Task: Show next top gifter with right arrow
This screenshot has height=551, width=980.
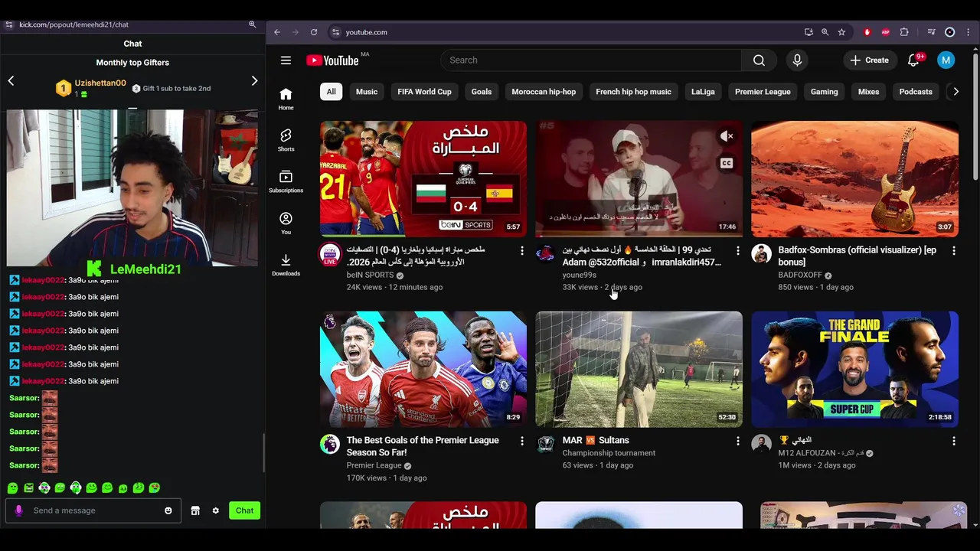Action: click(254, 81)
